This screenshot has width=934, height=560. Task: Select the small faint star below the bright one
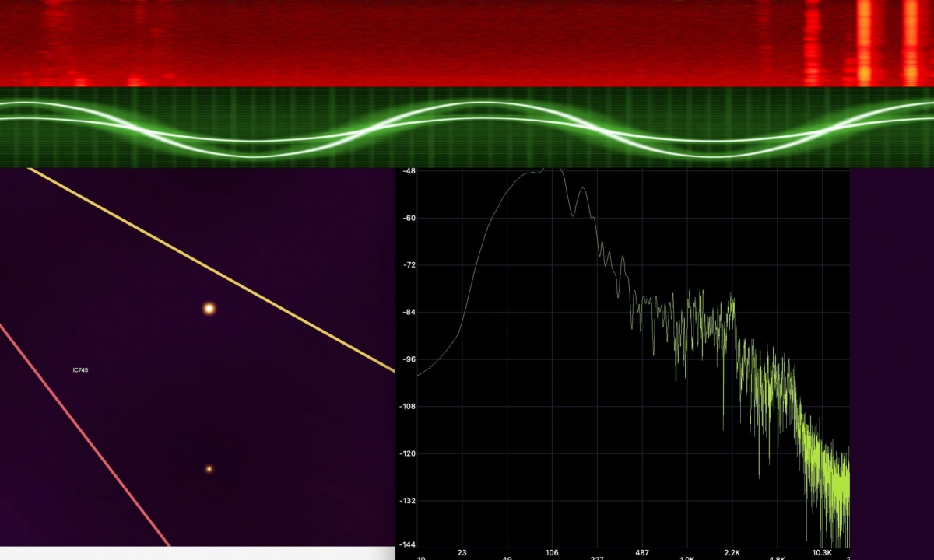click(x=209, y=469)
